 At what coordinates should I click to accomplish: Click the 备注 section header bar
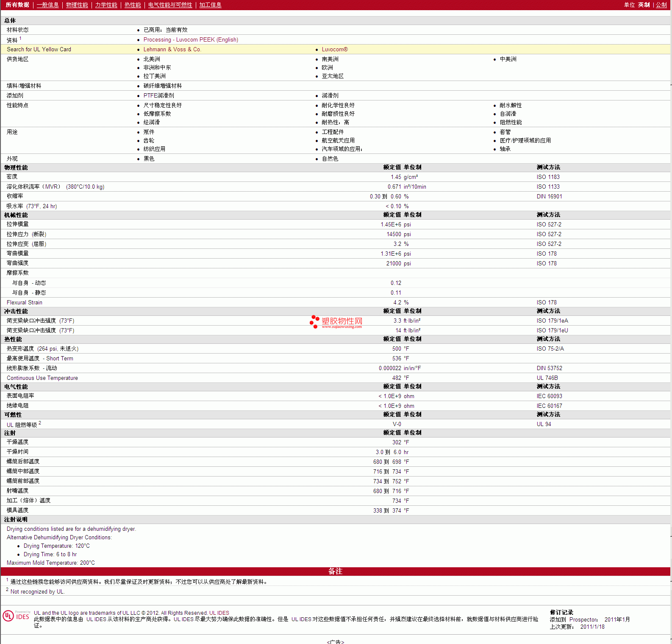tap(336, 571)
